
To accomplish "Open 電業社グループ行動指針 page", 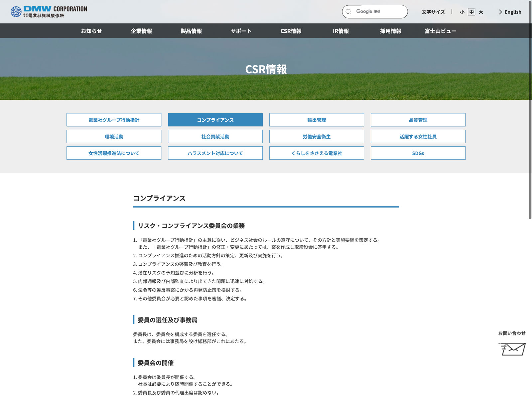I will point(114,120).
